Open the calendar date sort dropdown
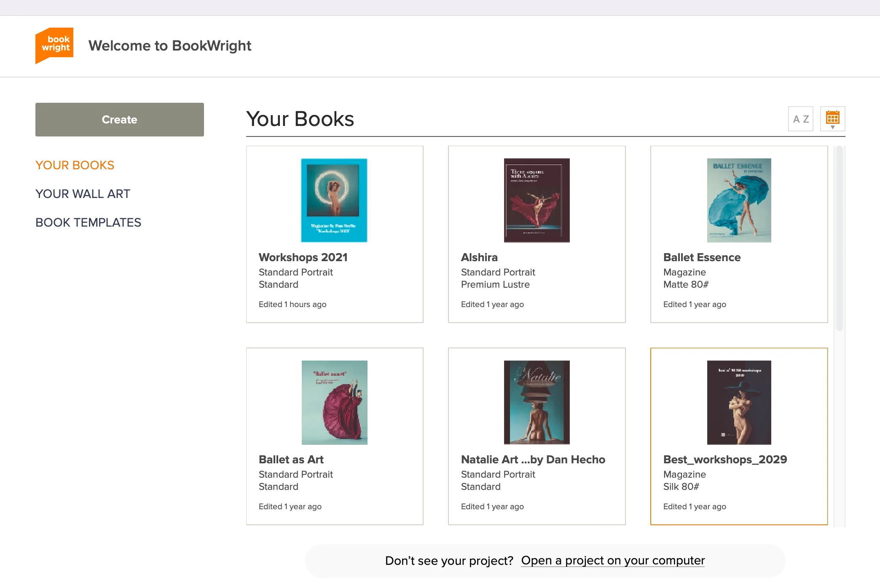 pos(832,119)
